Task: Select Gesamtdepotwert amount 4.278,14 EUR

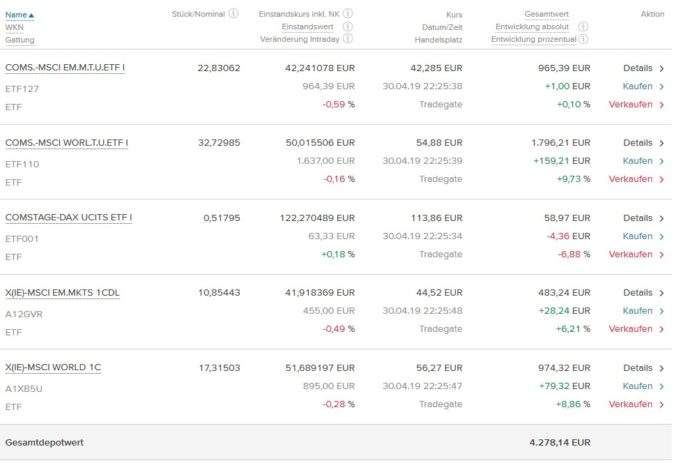Action: 560,443
